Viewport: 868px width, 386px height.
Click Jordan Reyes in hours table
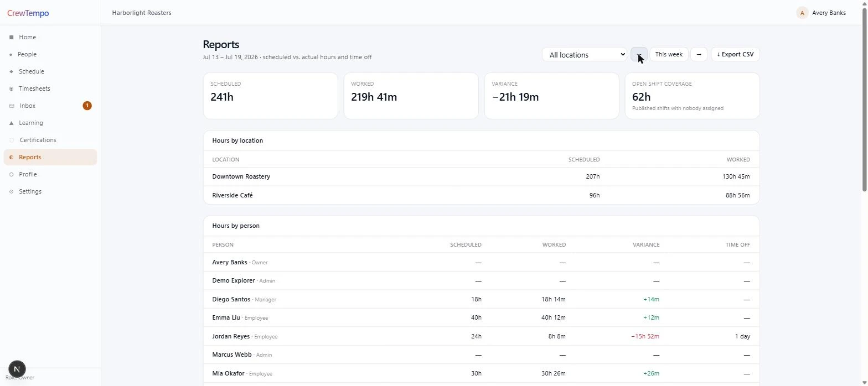[231, 336]
